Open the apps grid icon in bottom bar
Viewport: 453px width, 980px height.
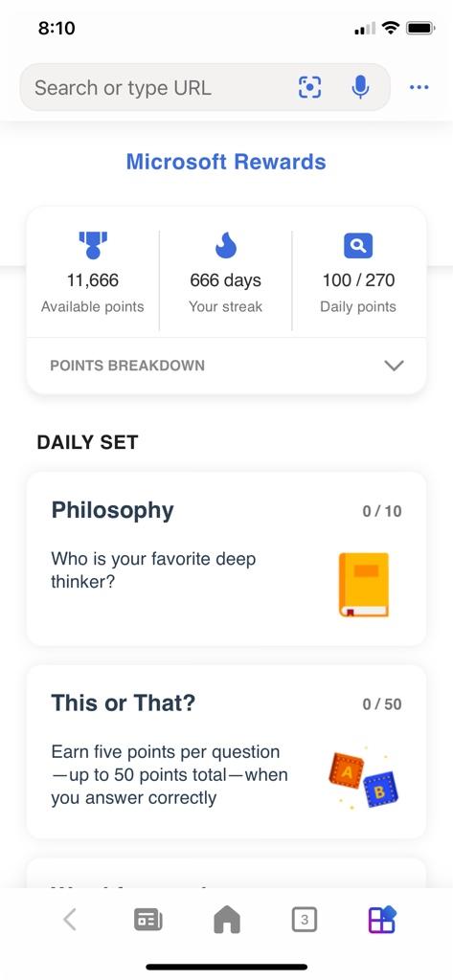[x=382, y=920]
